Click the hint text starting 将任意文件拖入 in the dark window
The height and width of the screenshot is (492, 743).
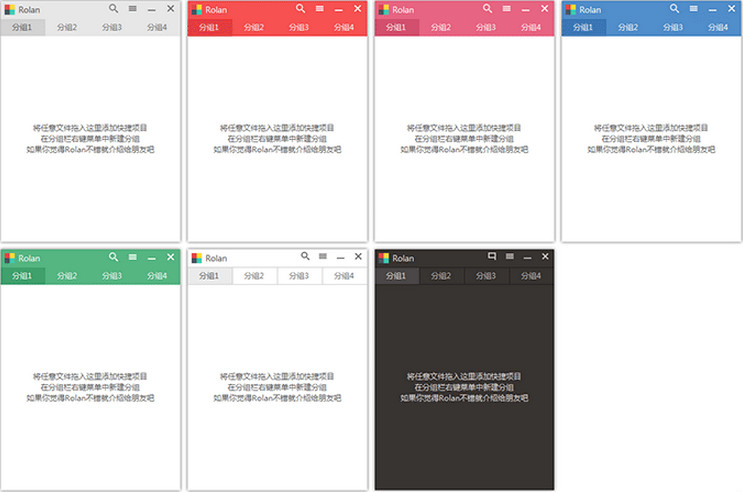click(464, 376)
